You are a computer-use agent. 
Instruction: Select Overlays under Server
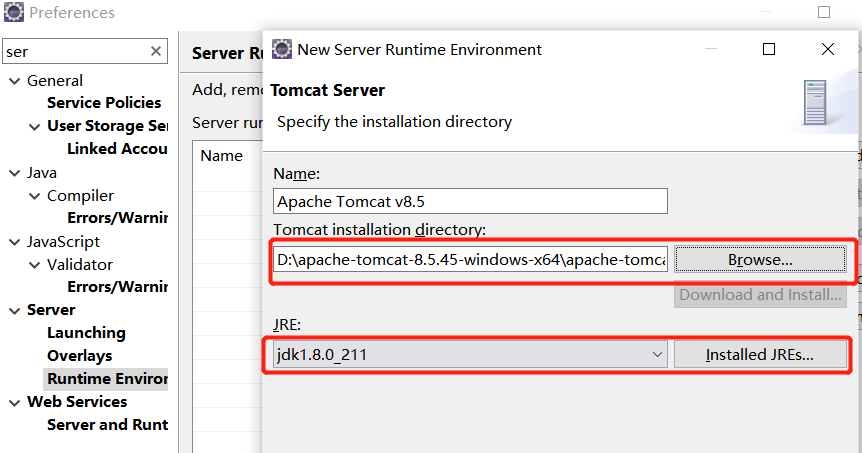pyautogui.click(x=80, y=356)
